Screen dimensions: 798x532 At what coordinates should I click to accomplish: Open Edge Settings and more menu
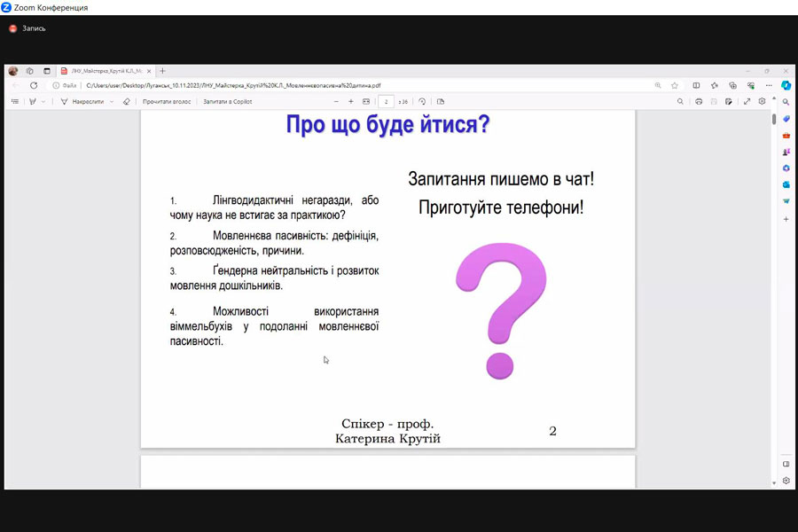768,86
